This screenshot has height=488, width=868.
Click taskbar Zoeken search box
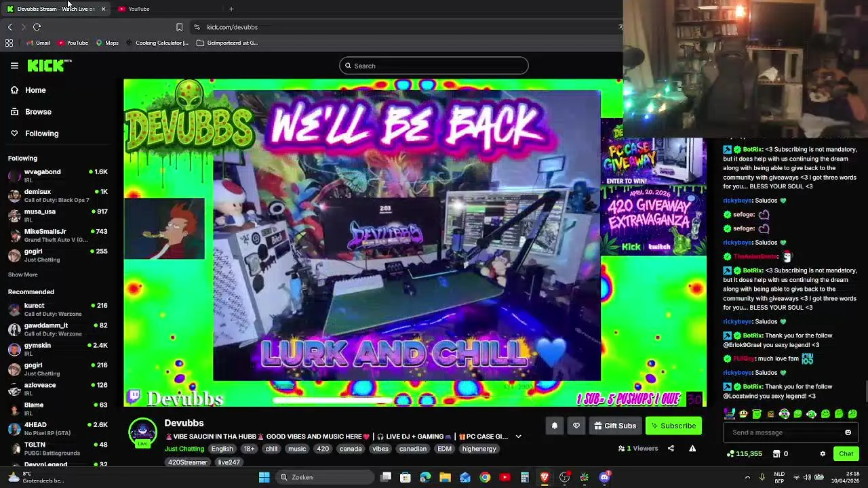pos(325,477)
